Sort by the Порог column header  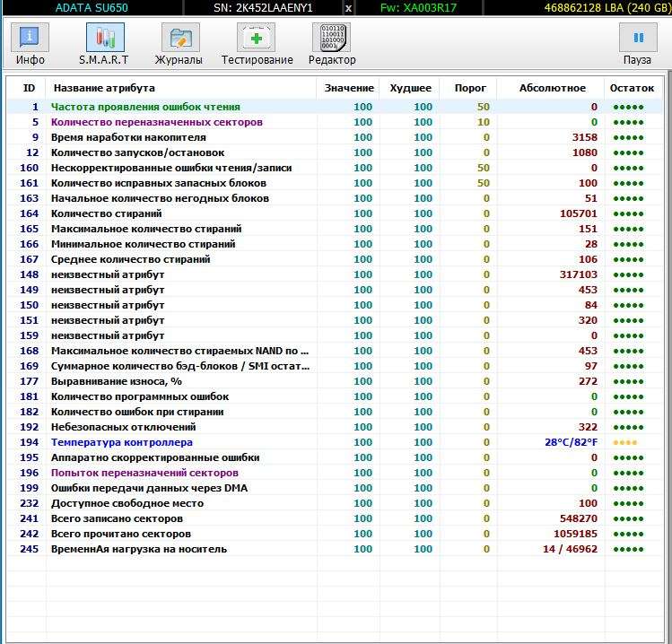470,88
